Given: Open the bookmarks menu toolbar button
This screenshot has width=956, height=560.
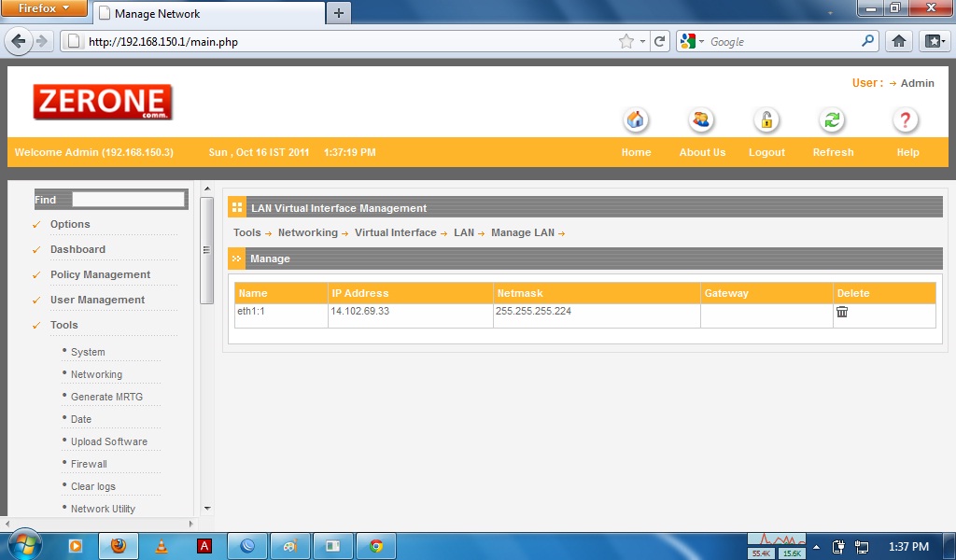Looking at the screenshot, I should 934,41.
